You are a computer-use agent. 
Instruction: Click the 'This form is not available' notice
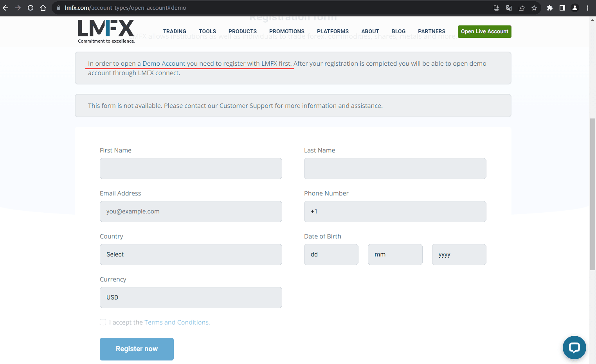(x=293, y=106)
